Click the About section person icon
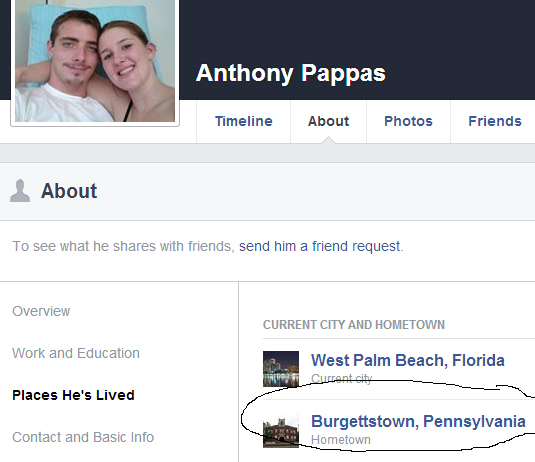Image resolution: width=535 pixels, height=462 pixels. 20,191
